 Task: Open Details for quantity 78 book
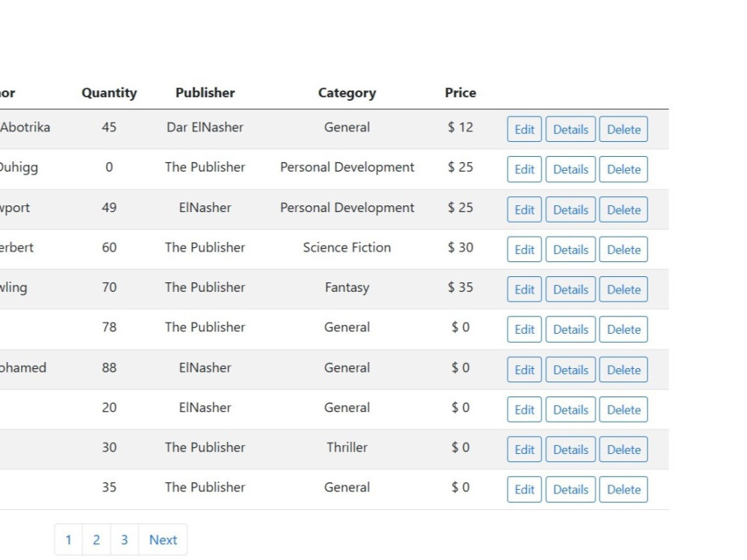coord(570,329)
